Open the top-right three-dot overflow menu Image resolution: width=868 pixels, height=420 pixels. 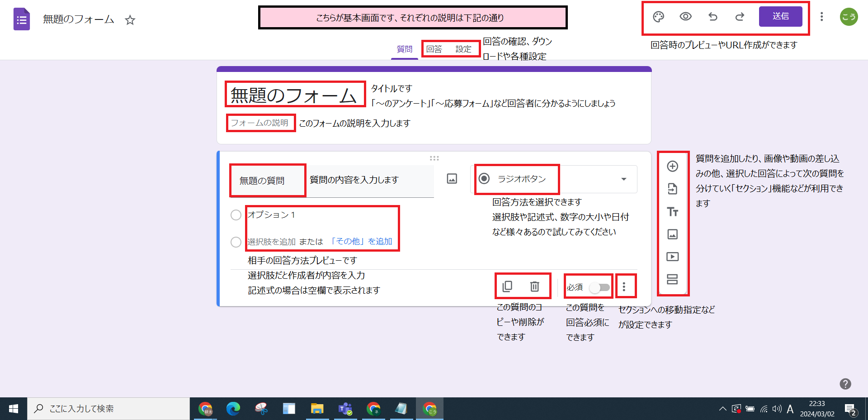[x=821, y=17]
